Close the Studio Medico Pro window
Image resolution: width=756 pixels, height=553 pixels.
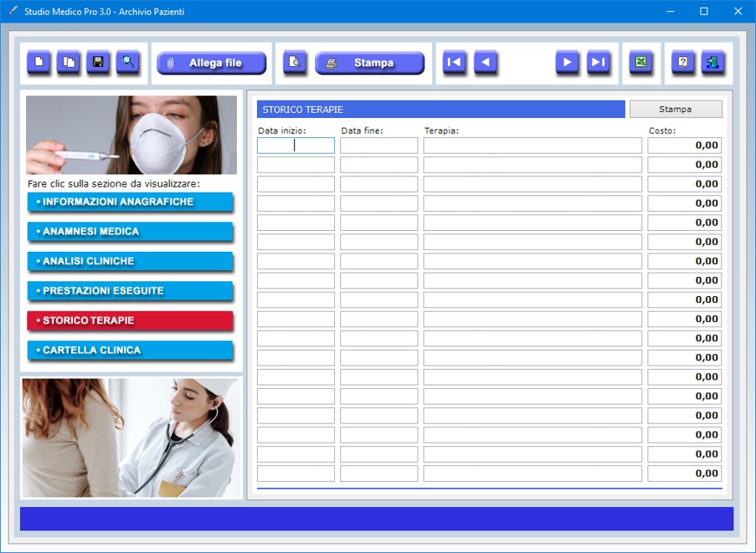tap(738, 11)
